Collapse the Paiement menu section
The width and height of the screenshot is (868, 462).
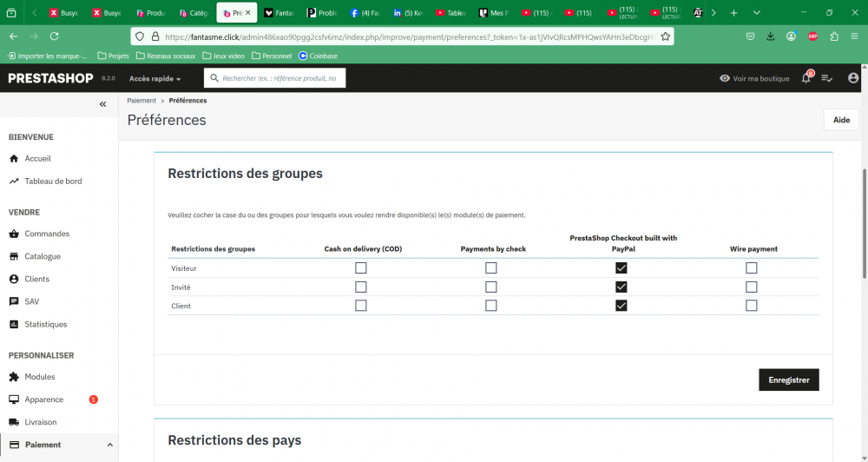(109, 445)
